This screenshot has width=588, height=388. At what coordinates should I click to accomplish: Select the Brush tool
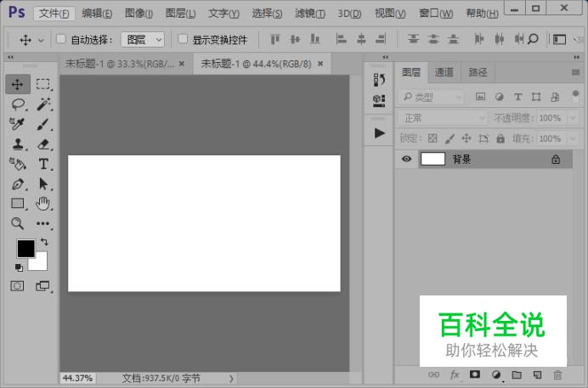pos(42,124)
